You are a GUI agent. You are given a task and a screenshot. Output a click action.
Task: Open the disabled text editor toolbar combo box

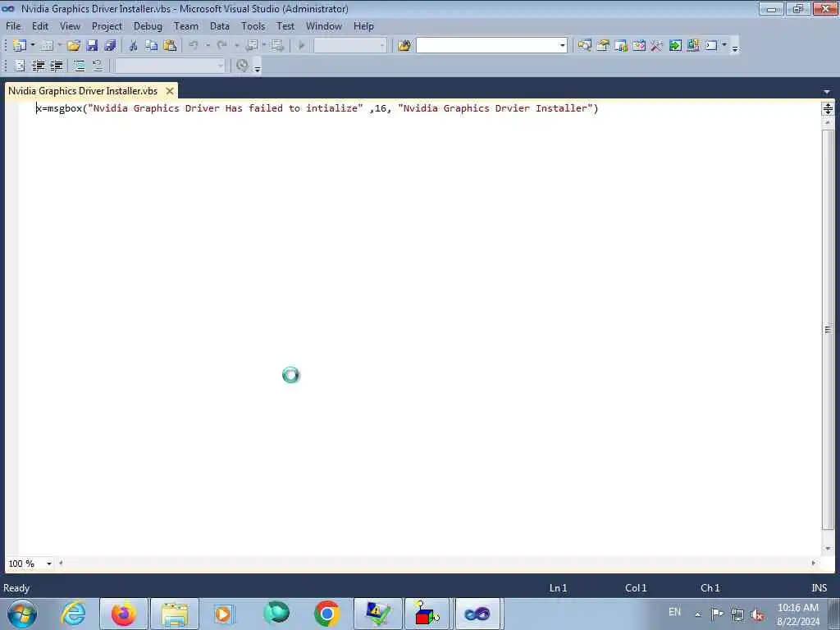point(170,66)
